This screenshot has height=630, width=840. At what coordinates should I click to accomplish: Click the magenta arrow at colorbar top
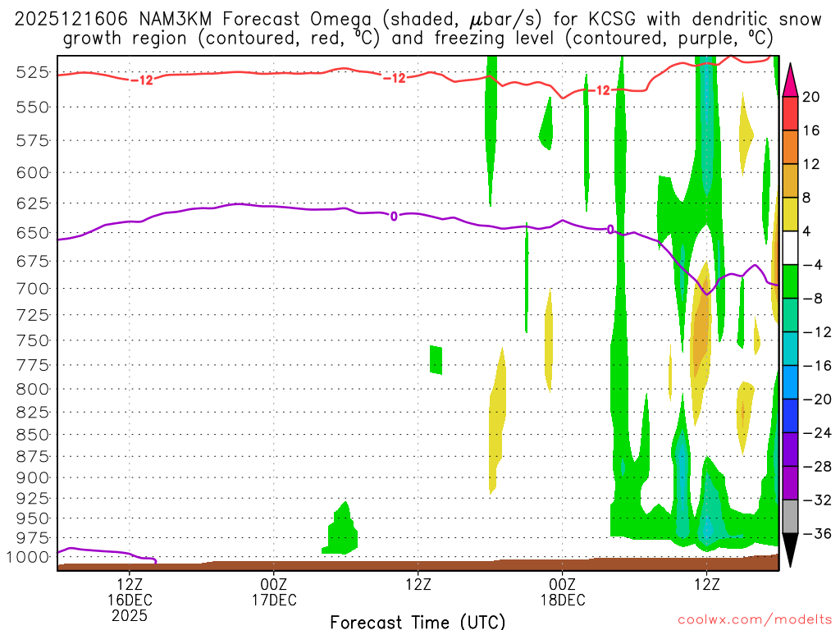tap(790, 80)
